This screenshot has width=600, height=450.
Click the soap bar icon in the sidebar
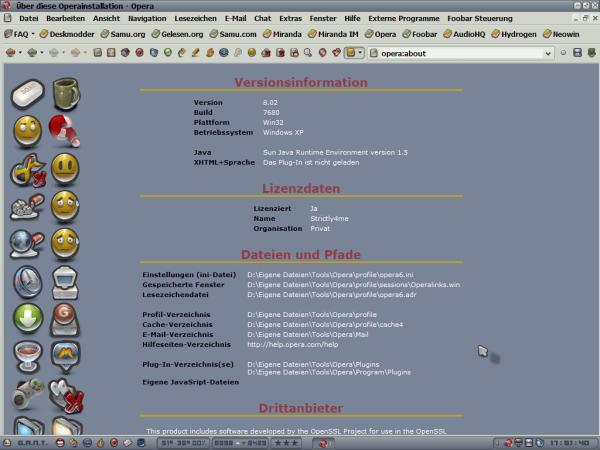click(28, 94)
